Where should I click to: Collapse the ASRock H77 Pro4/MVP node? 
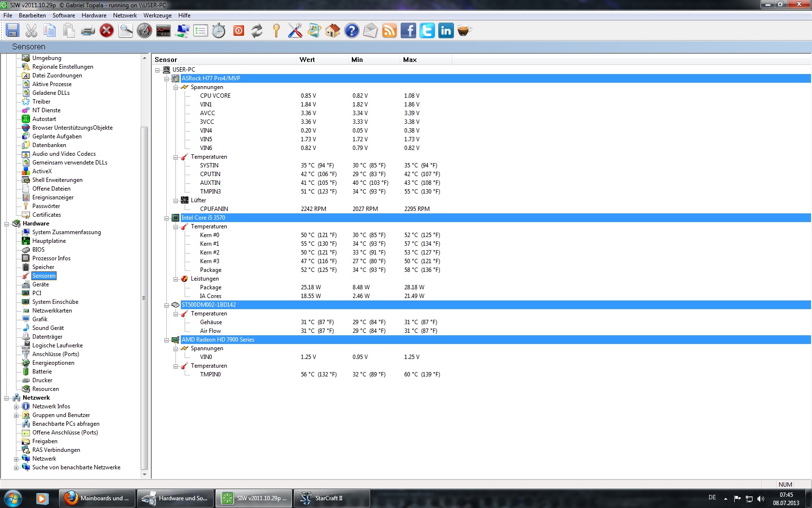pyautogui.click(x=167, y=78)
